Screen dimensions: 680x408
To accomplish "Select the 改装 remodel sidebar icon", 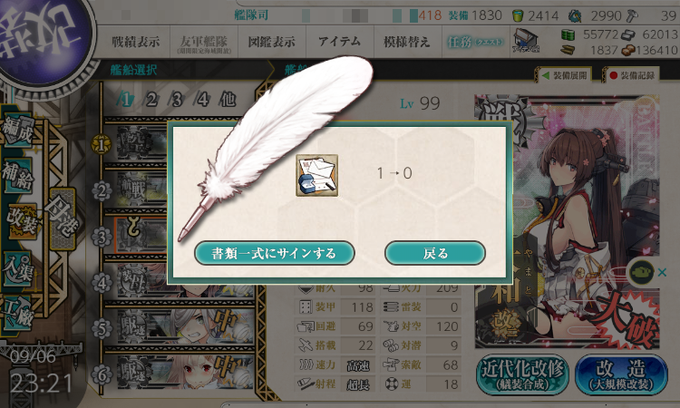I will (x=22, y=222).
